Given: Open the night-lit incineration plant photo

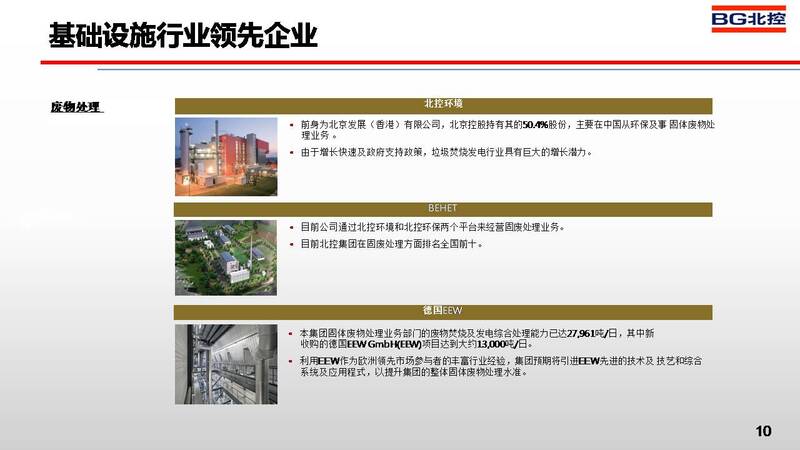Looking at the screenshot, I should point(225,154).
